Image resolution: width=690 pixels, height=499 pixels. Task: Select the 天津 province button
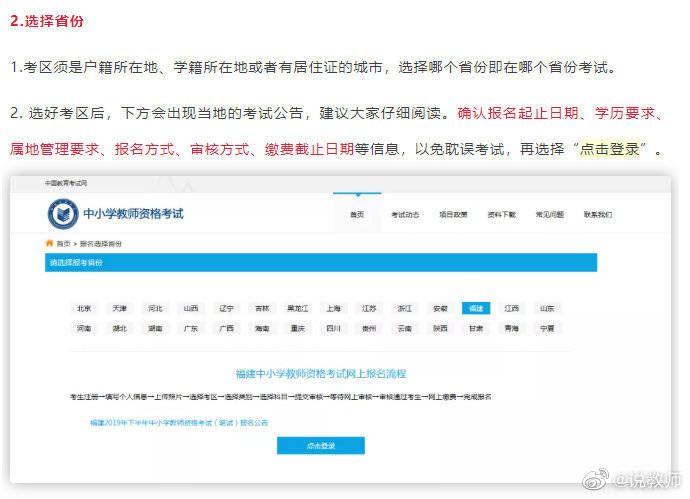point(120,308)
